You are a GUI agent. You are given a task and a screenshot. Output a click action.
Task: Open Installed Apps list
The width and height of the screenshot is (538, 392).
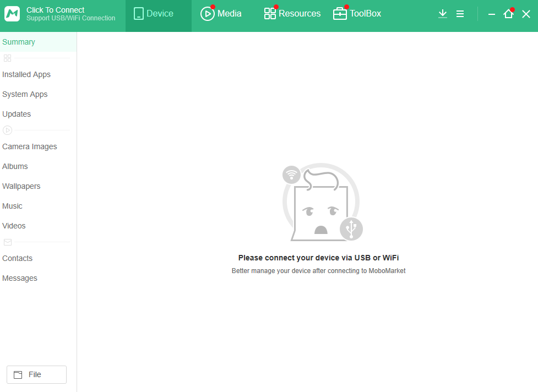26,74
